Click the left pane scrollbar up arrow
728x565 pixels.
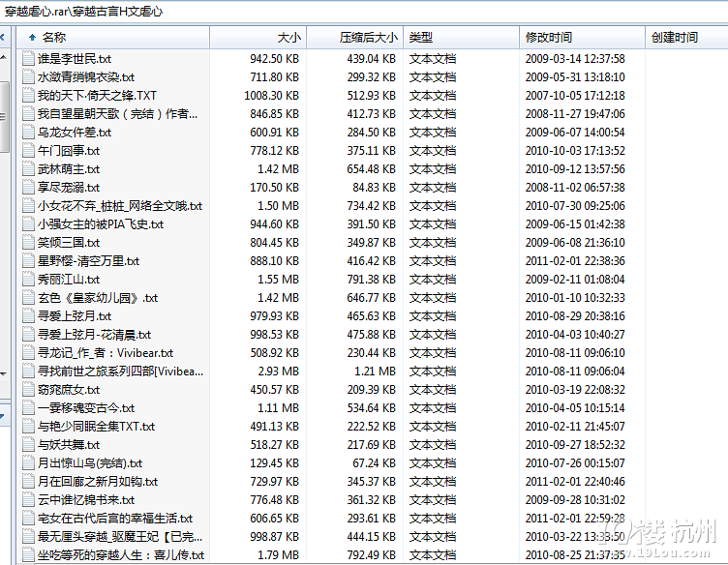(x=4, y=57)
